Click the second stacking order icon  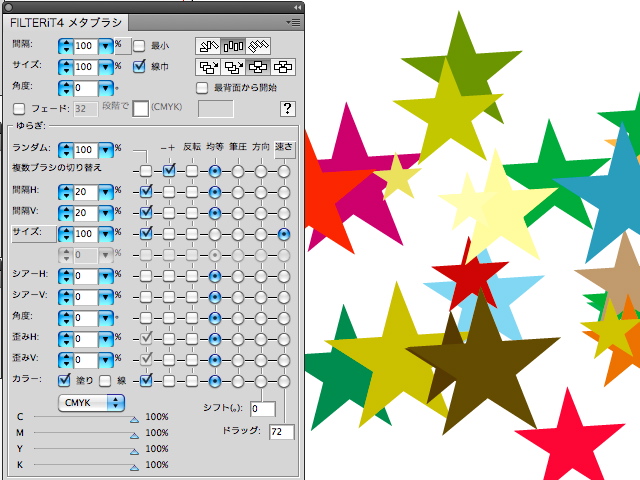click(x=233, y=67)
